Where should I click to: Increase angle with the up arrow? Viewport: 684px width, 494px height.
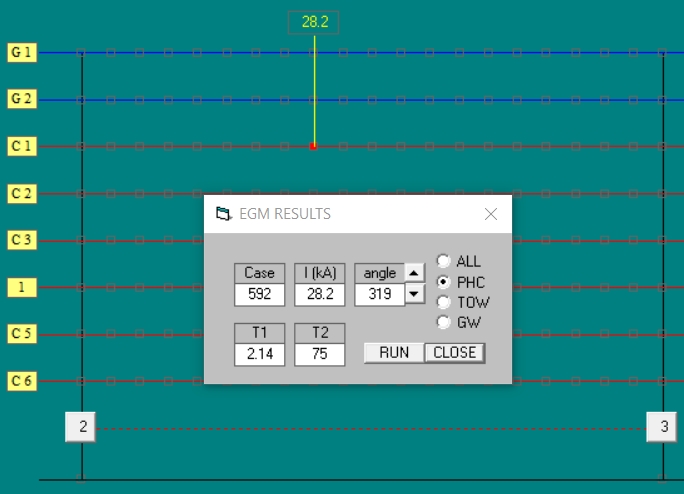[x=414, y=272]
